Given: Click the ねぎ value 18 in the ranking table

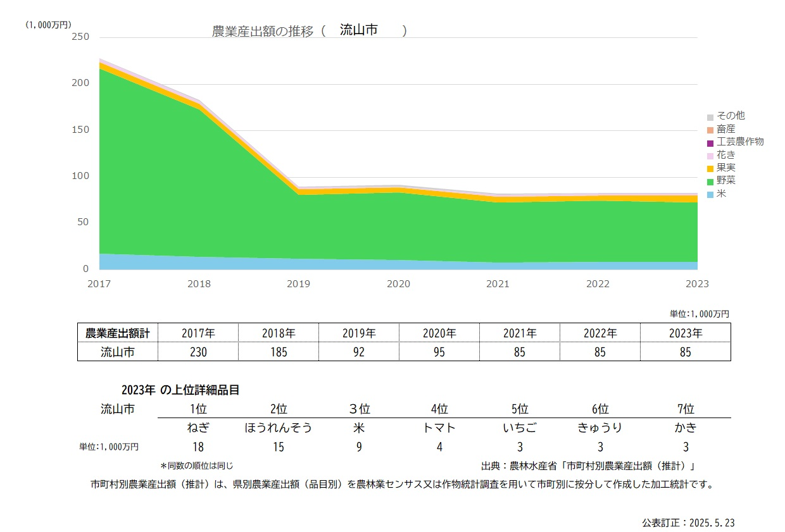Looking at the screenshot, I should pos(198,446).
